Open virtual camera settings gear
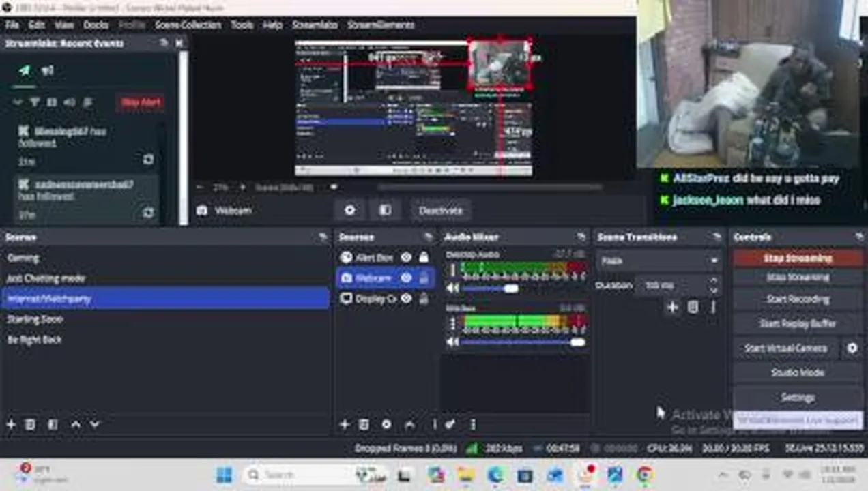Image resolution: width=868 pixels, height=491 pixels. 852,348
